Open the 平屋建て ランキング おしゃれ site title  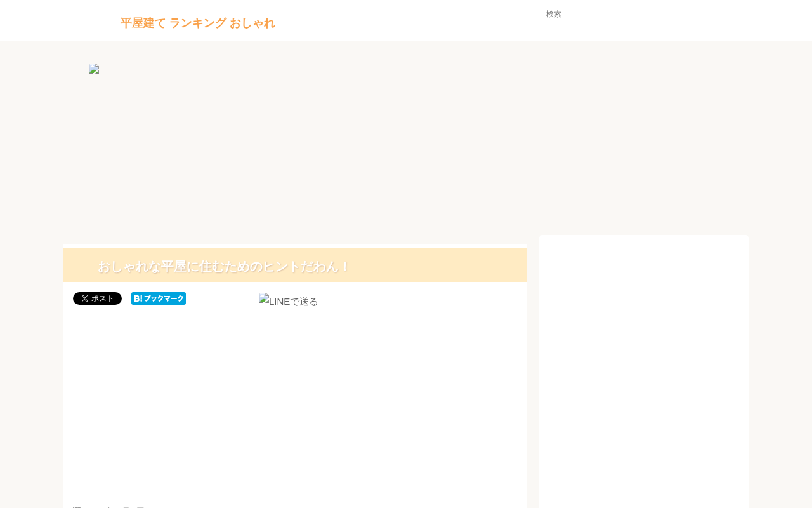click(197, 23)
